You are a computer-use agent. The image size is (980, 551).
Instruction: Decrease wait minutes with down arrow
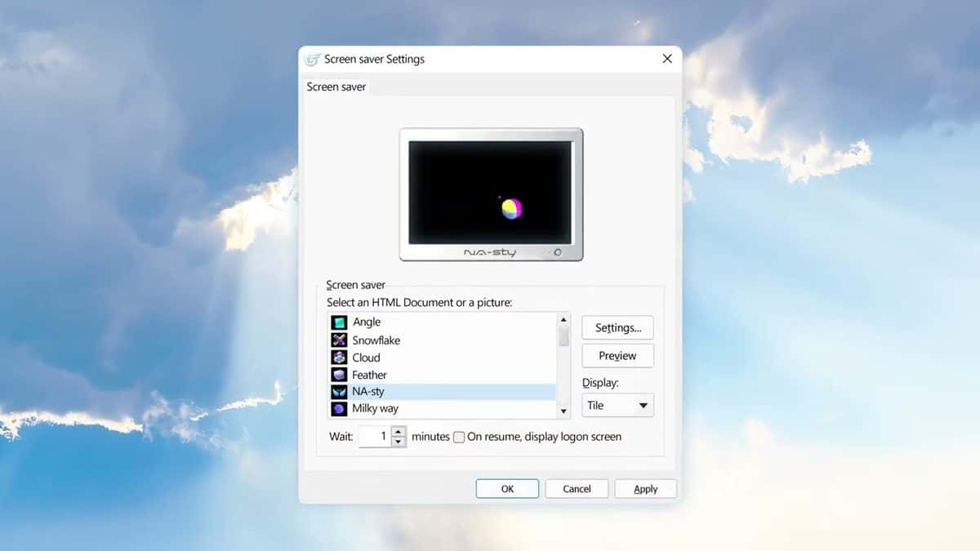point(399,442)
